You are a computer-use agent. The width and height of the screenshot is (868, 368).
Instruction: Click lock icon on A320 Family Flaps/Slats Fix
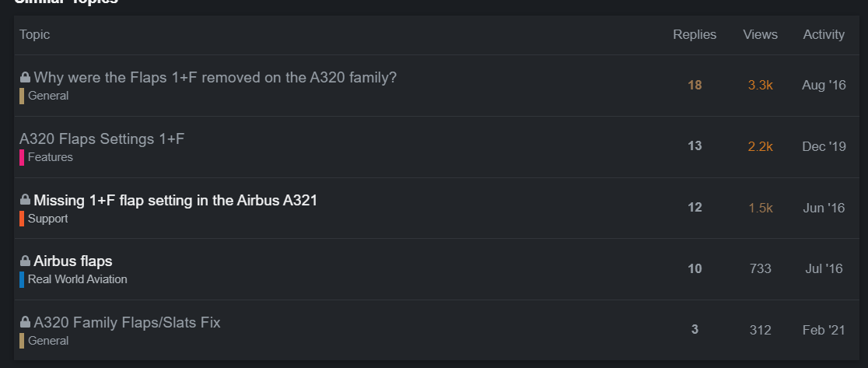pyautogui.click(x=25, y=322)
